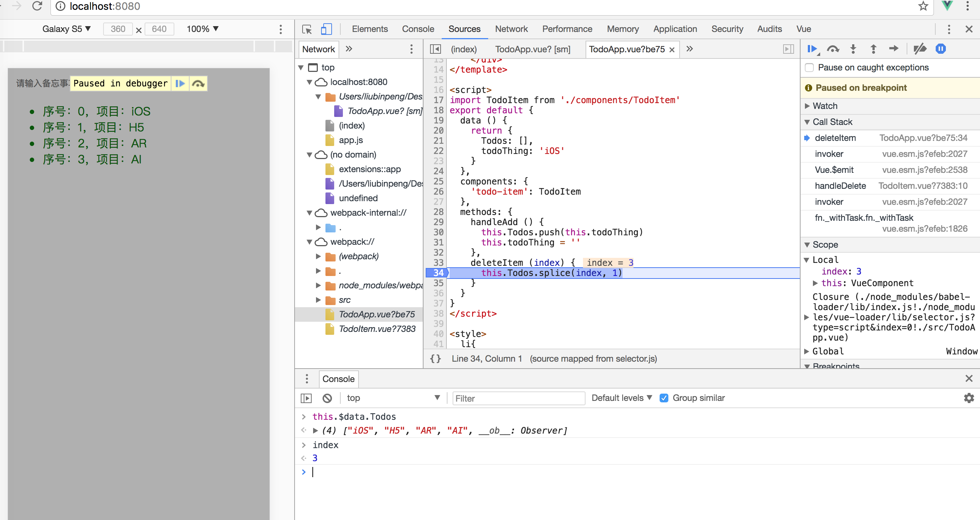Open the Performance tab
The width and height of the screenshot is (980, 520).
[567, 29]
